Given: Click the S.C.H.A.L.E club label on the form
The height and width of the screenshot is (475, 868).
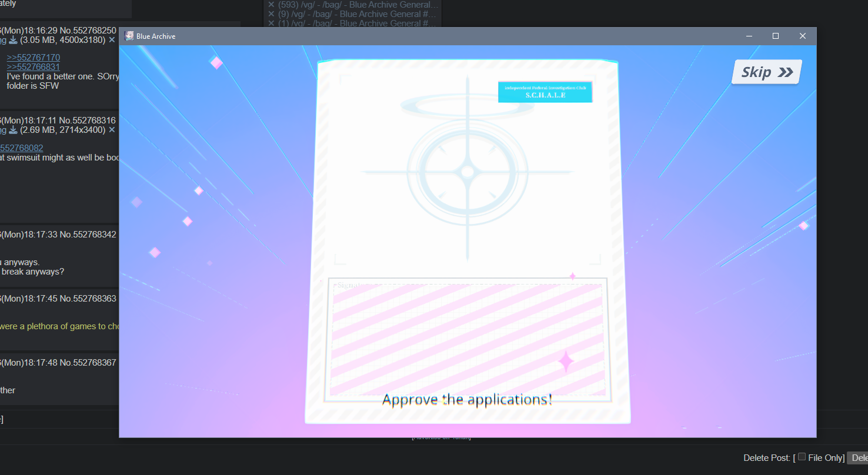Looking at the screenshot, I should [545, 92].
